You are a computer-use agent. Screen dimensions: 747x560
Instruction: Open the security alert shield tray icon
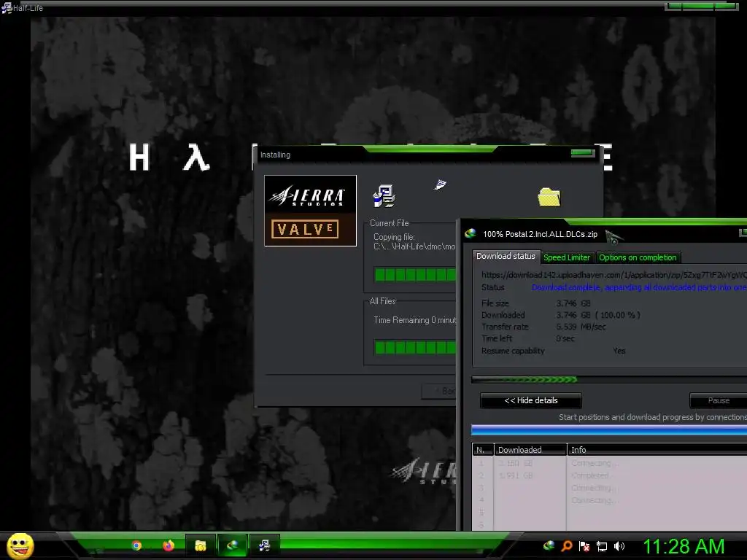pos(584,546)
